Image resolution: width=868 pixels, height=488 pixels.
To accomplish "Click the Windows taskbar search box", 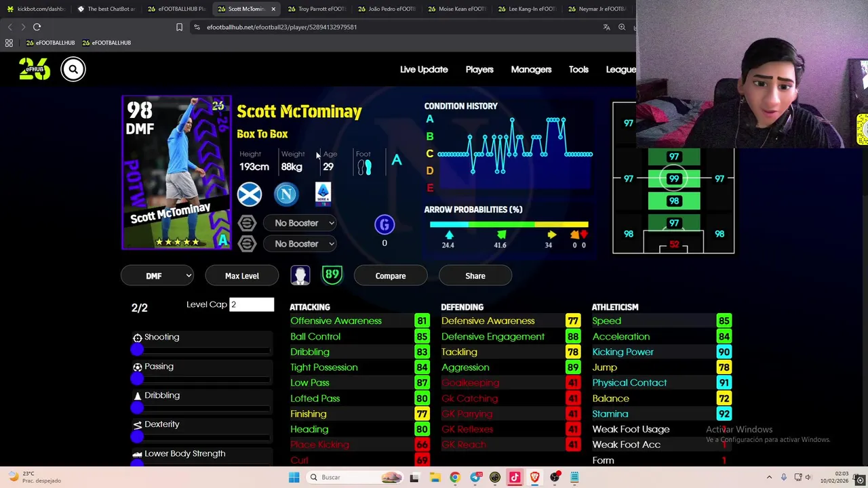I will (354, 477).
